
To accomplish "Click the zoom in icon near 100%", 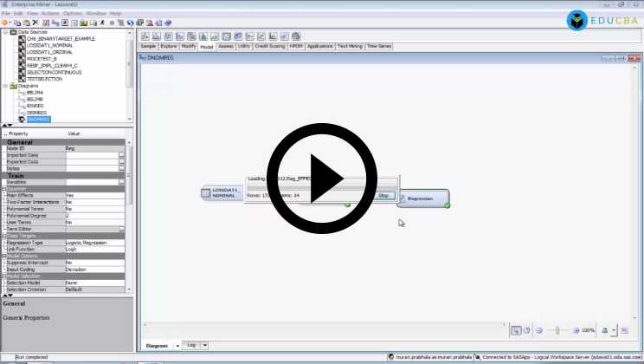I will tap(574, 330).
